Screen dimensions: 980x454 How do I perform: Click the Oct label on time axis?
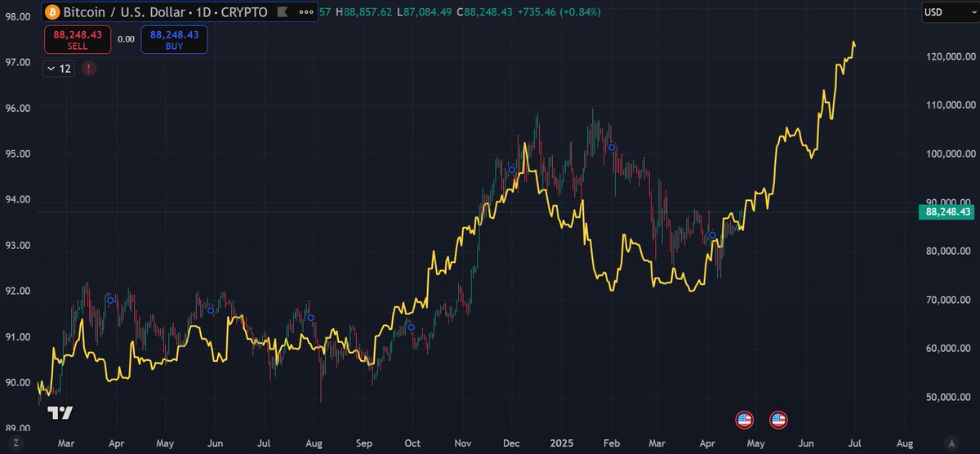412,443
